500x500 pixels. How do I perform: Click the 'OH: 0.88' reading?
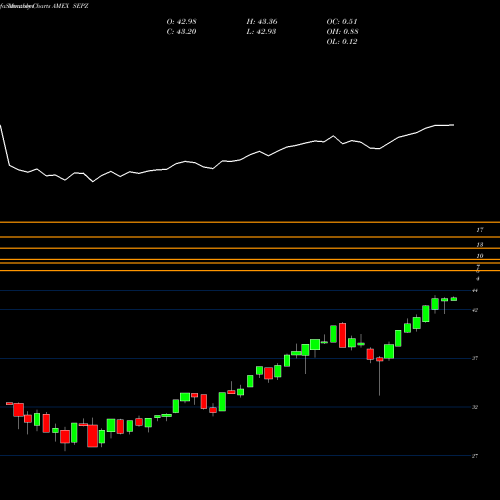342,32
